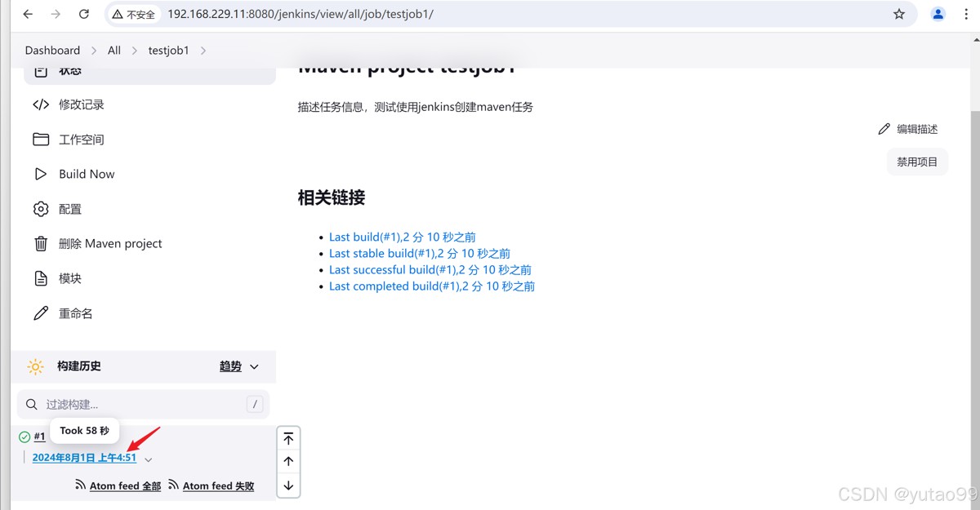
Task: Expand chevron after Dashboard breadcrumb
Action: coord(95,51)
